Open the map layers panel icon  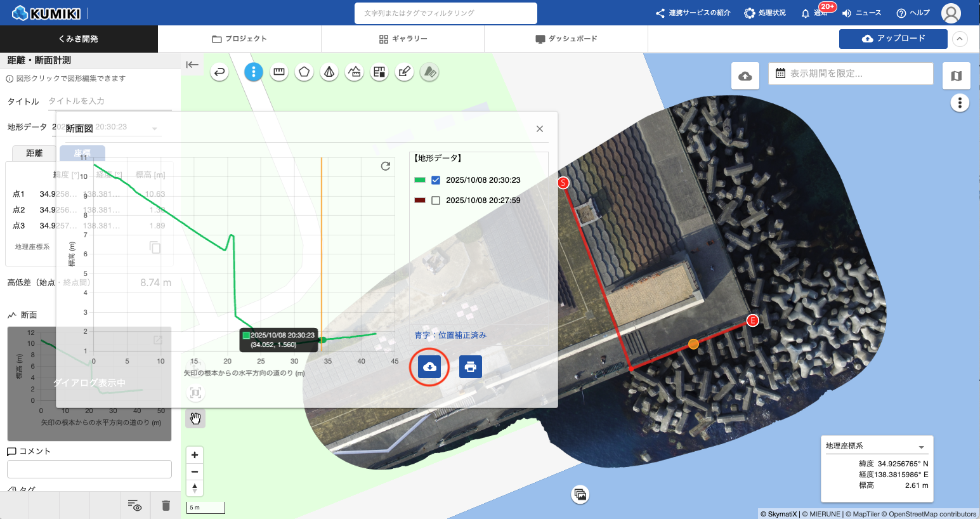pyautogui.click(x=956, y=76)
